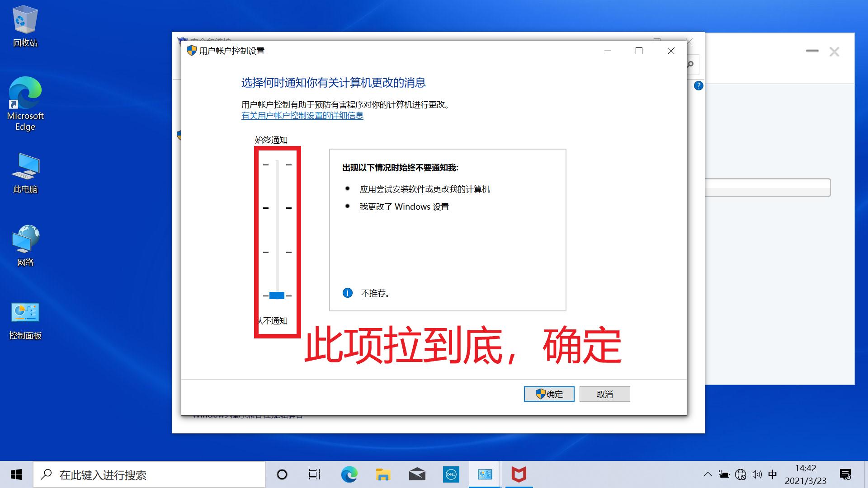Open Dell SupportAssist from the taskbar
Viewport: 868px width, 488px height.
pyautogui.click(x=450, y=474)
